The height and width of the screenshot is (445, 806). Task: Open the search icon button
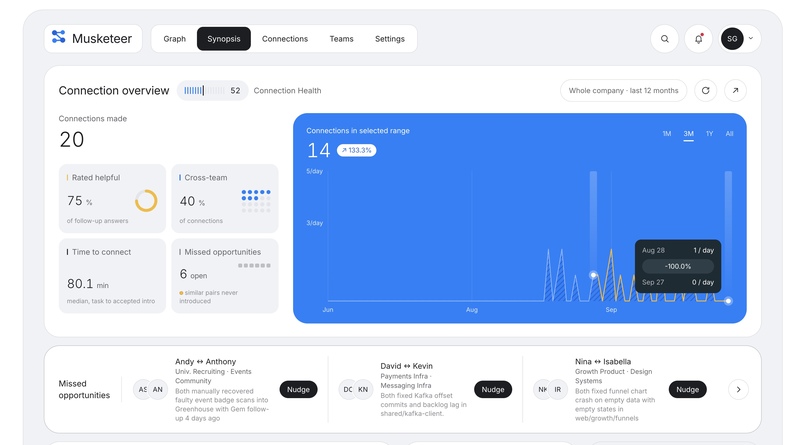click(x=665, y=39)
